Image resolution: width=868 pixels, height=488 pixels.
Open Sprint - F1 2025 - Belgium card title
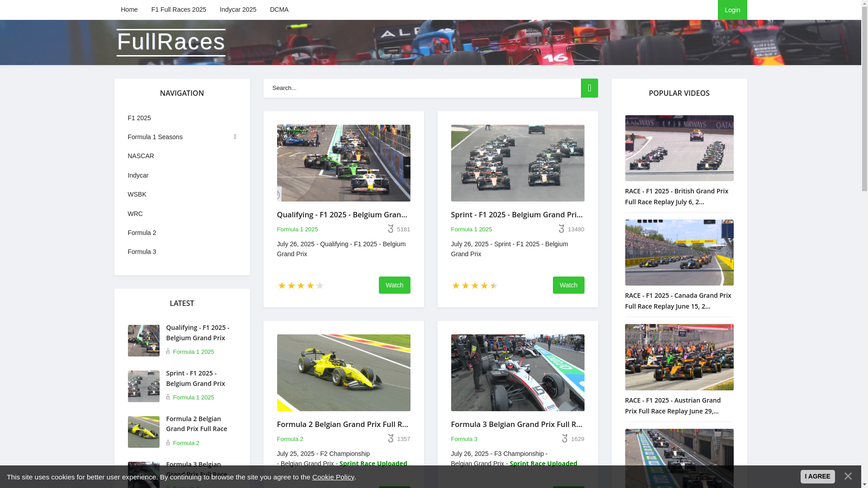coord(517,215)
